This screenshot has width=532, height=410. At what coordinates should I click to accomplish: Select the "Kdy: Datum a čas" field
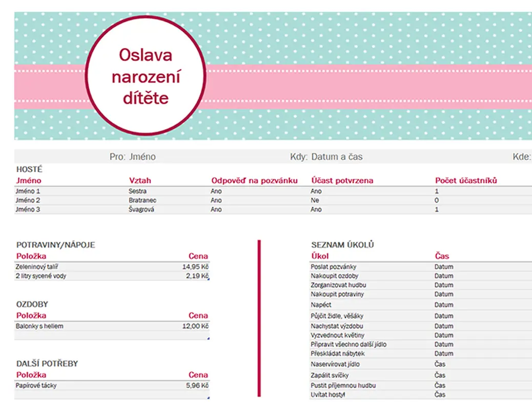tap(326, 157)
